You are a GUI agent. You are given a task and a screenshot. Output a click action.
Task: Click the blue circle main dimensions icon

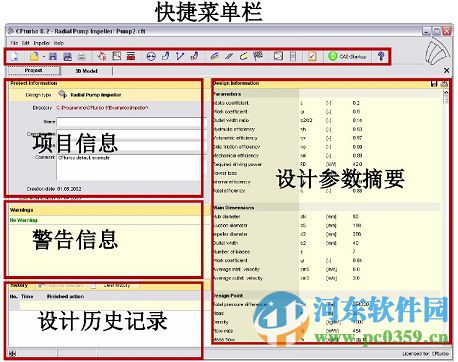(x=151, y=56)
